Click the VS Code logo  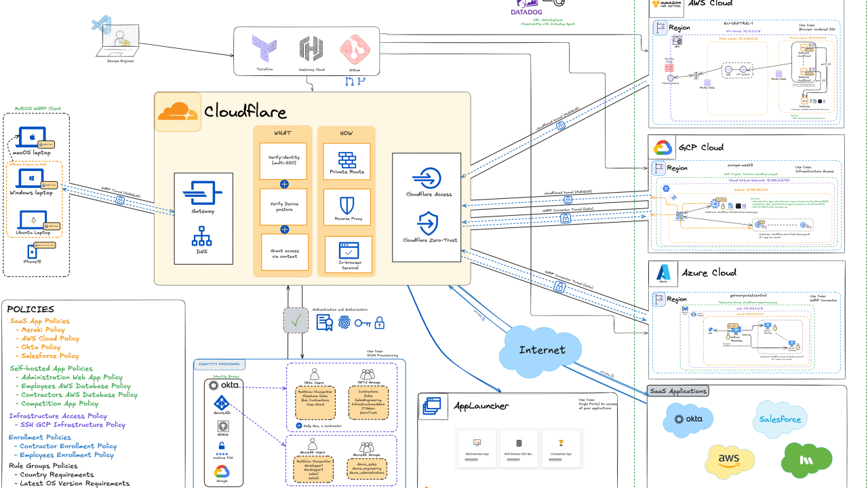pyautogui.click(x=101, y=26)
